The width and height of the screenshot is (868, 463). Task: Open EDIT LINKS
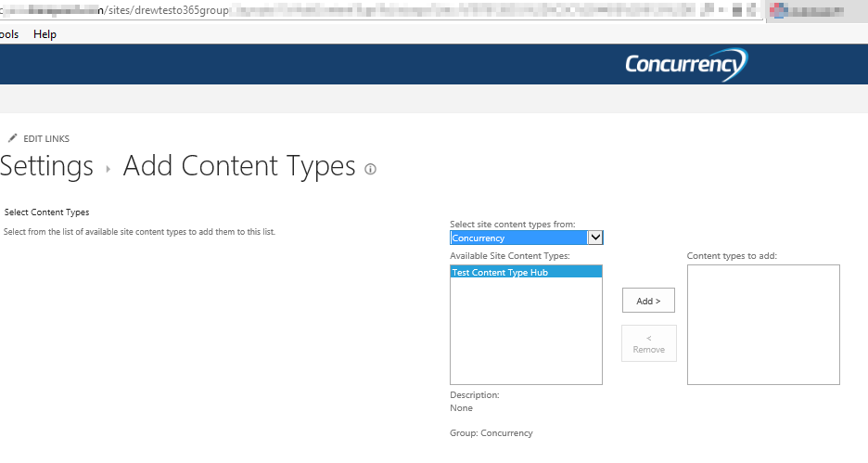coord(46,138)
